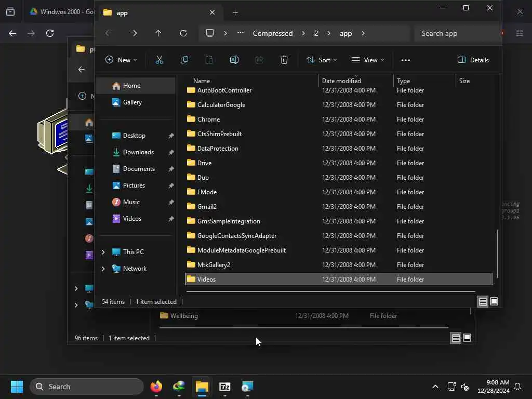Screen dimensions: 532x399
Task: Select the Videos folder row
Action: tap(339, 279)
